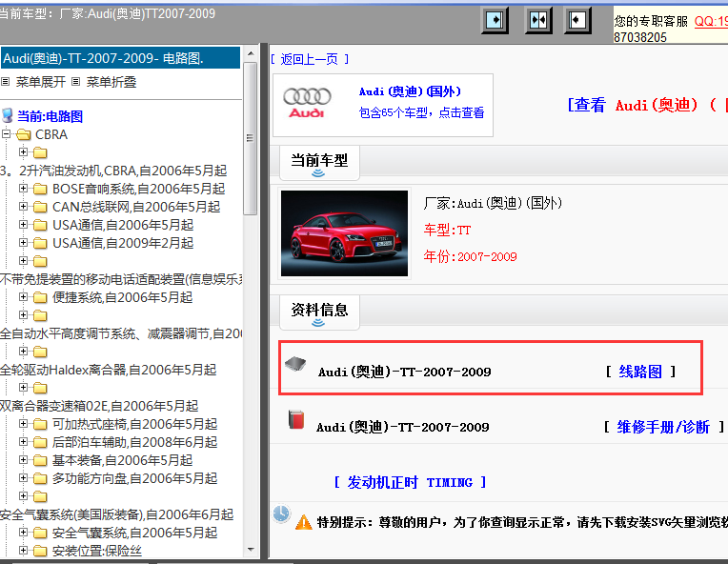The width and height of the screenshot is (728, 564).
Task: Click the QQ customer service link
Action: pos(711,21)
